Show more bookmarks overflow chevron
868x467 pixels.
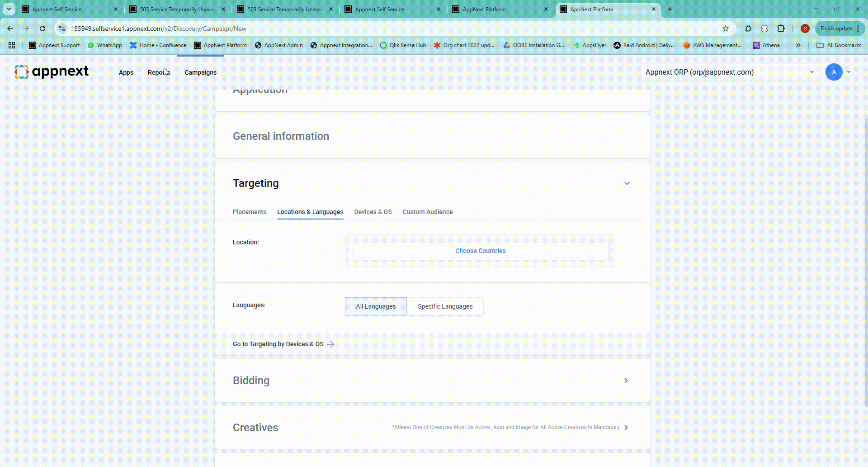(x=798, y=45)
